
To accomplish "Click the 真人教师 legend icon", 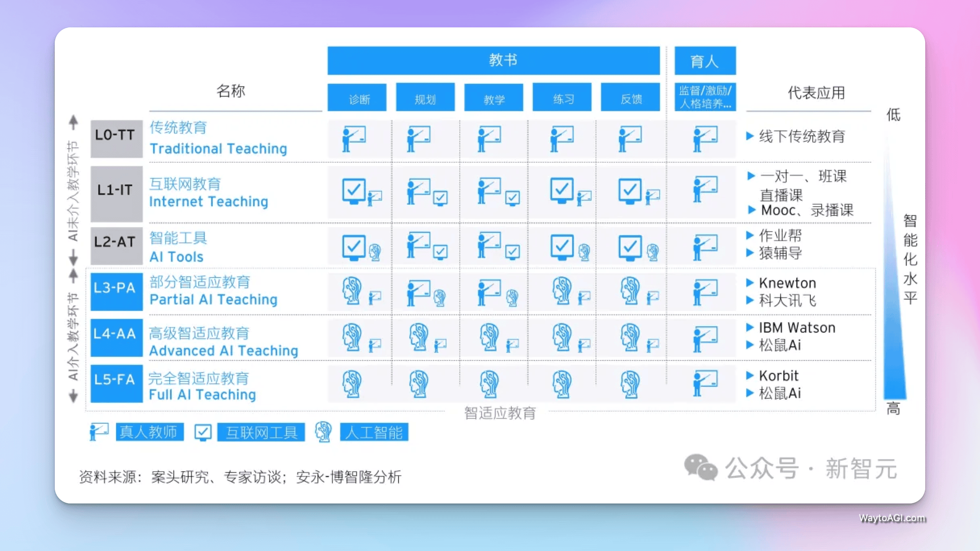I will point(99,432).
